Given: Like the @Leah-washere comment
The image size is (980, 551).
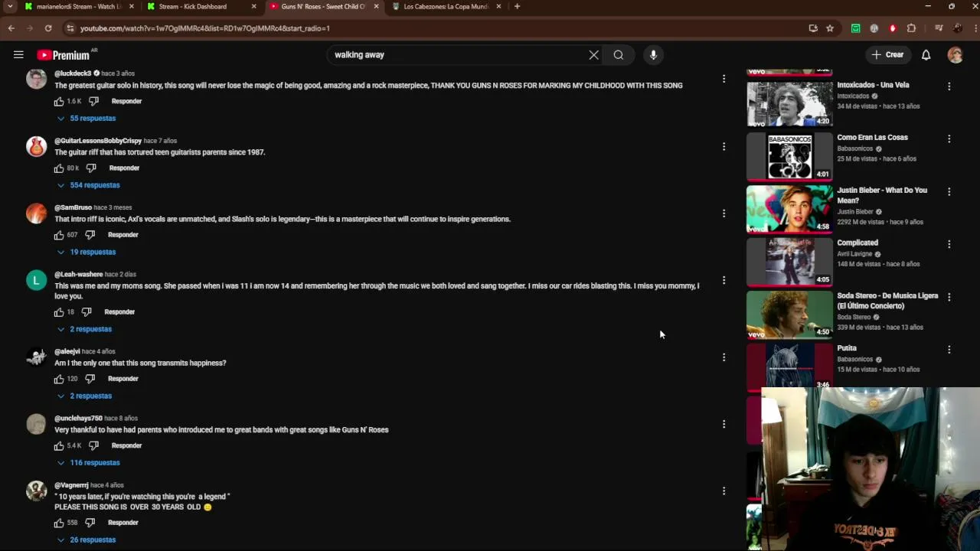Looking at the screenshot, I should 59,312.
